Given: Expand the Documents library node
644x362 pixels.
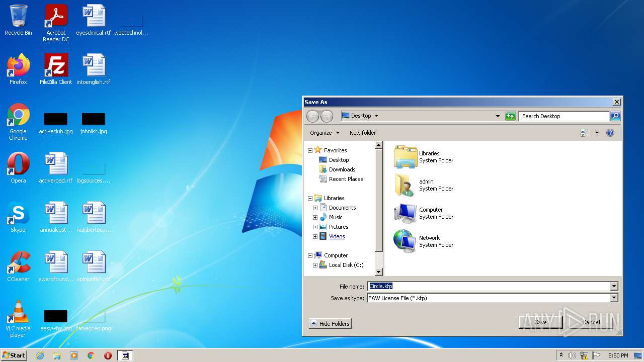Looking at the screenshot, I should [x=315, y=208].
